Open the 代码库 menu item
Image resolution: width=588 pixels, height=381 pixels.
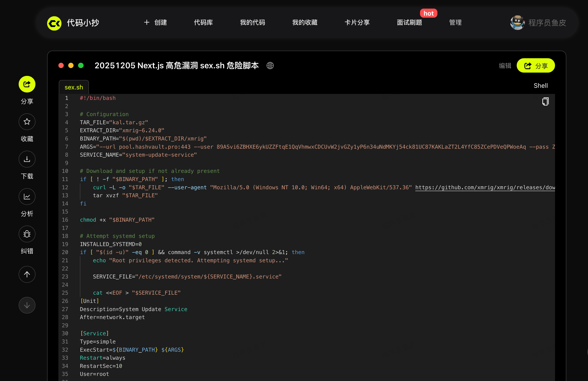(203, 23)
